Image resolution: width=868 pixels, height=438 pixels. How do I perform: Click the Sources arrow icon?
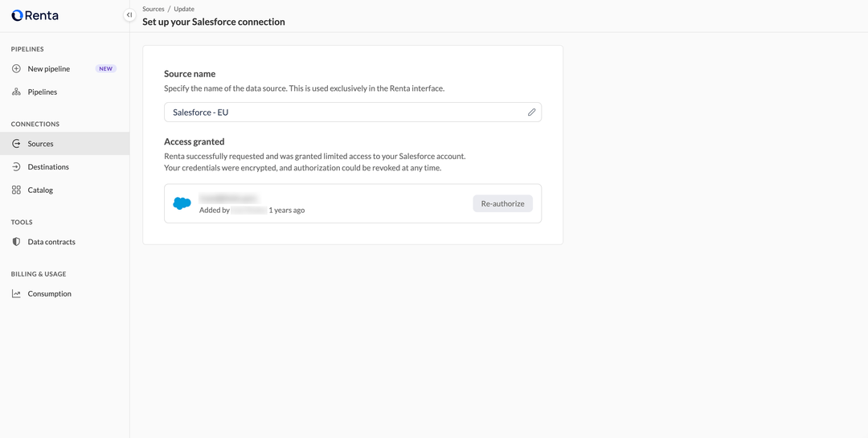tap(16, 143)
